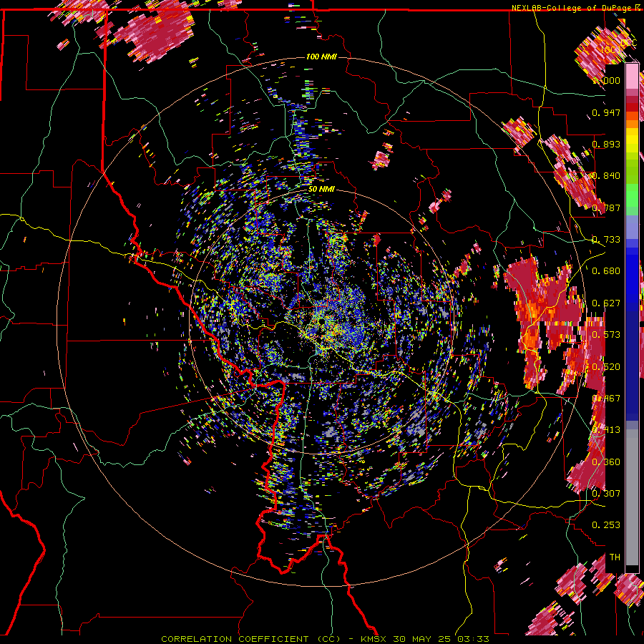
Task: Select the 100 NMI range ring label
Action: [x=321, y=57]
